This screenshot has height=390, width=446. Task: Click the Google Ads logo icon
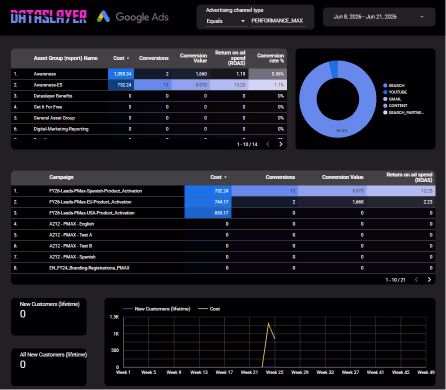point(103,16)
